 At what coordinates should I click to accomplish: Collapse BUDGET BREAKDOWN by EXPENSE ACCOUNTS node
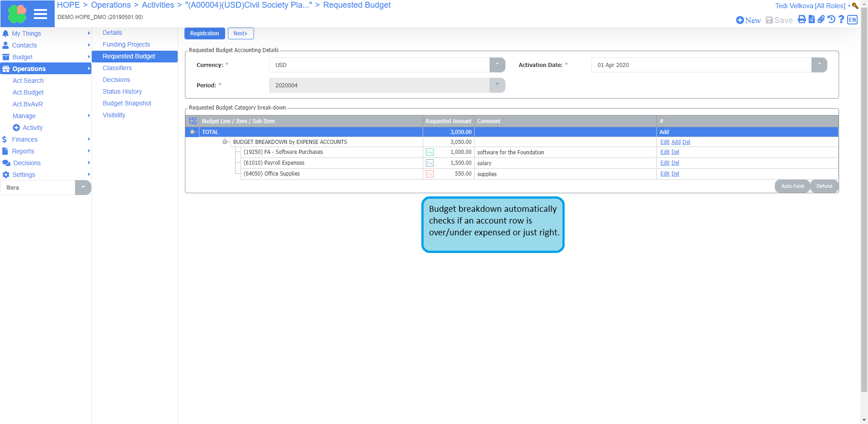pyautogui.click(x=225, y=142)
